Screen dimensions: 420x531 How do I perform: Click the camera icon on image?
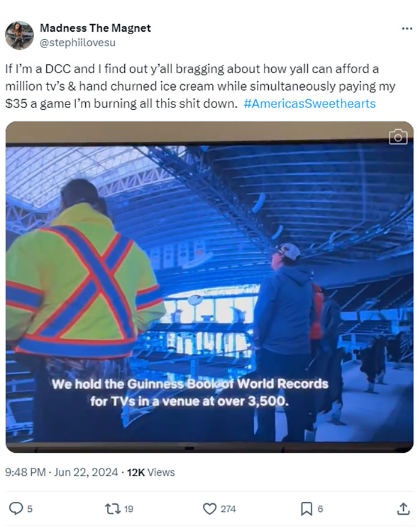click(398, 137)
